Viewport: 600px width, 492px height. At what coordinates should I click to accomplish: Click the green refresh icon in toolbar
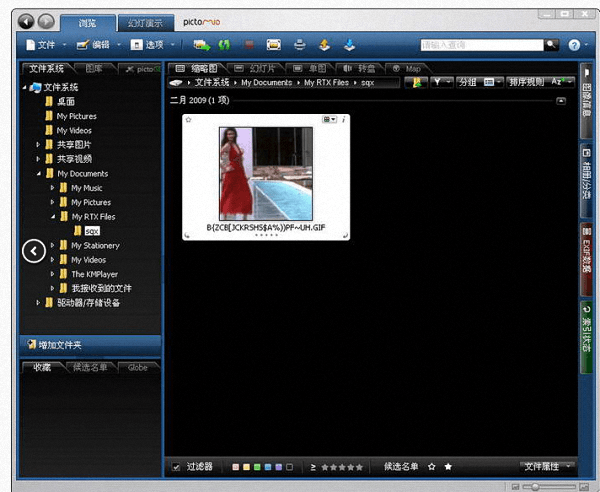(224, 45)
